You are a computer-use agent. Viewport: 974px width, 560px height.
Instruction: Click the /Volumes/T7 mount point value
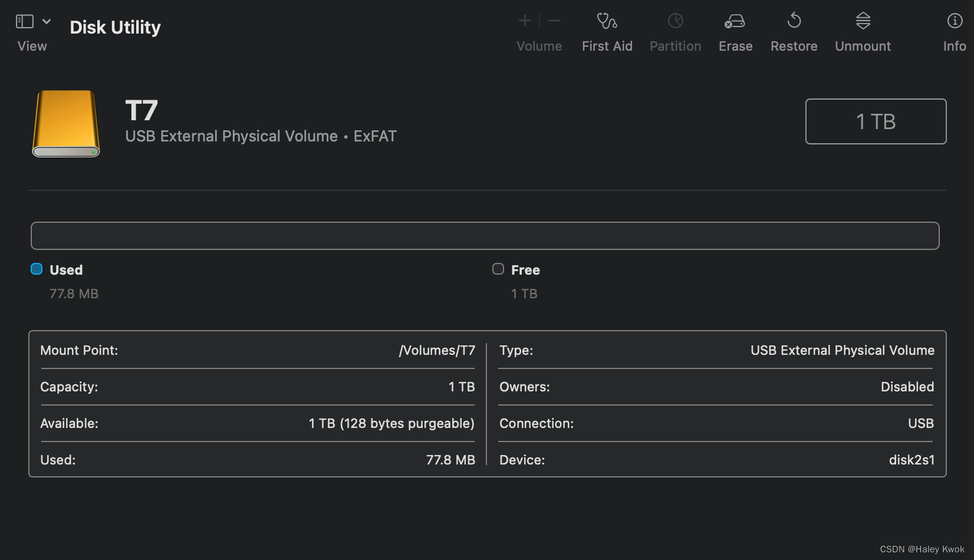[437, 350]
